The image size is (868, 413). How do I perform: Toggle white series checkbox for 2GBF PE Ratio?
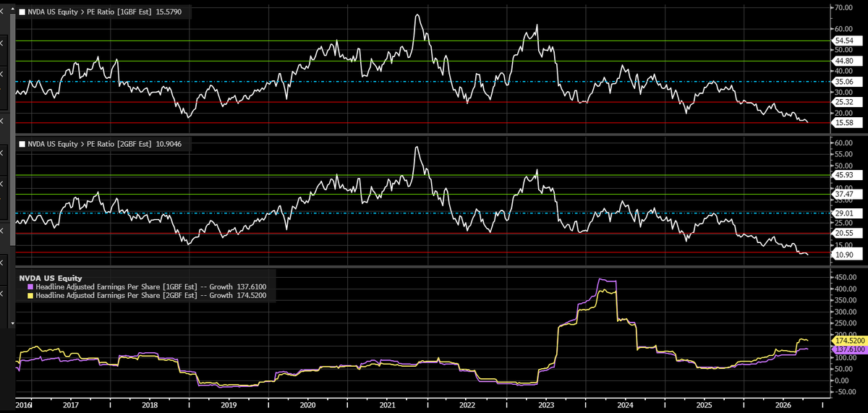pos(22,144)
